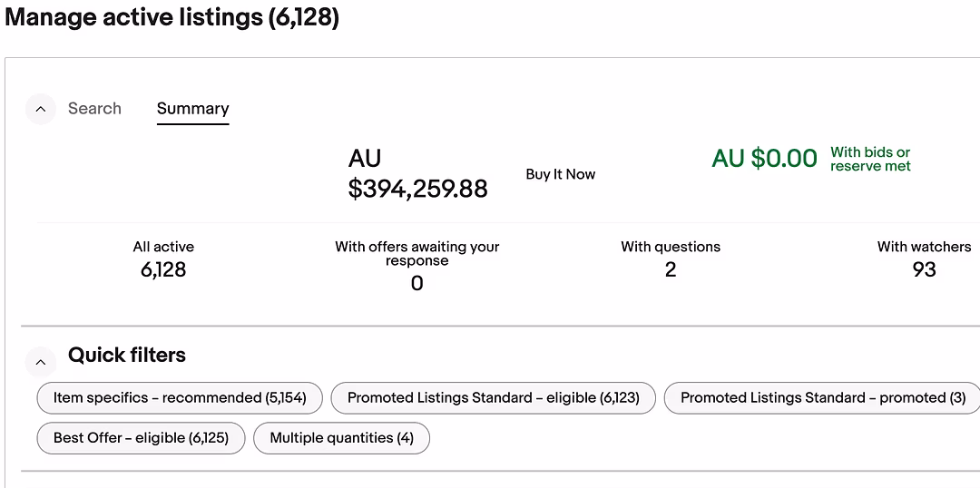Image resolution: width=980 pixels, height=488 pixels.
Task: Click the Quick filters heading
Action: (x=127, y=355)
